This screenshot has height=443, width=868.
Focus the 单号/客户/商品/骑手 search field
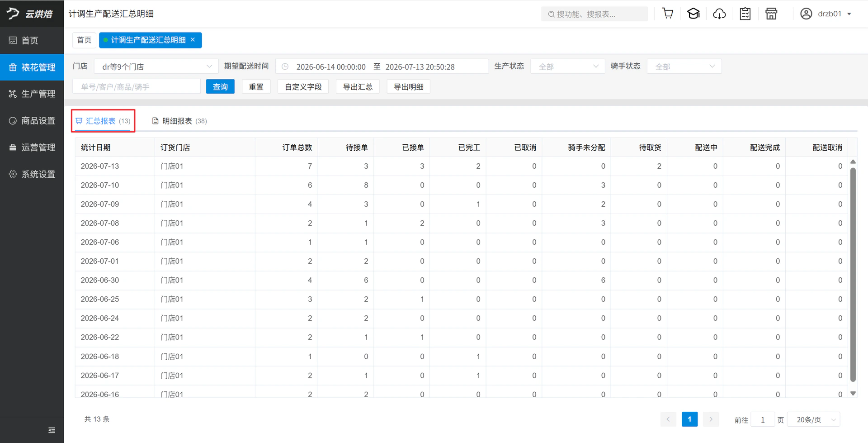coord(137,86)
